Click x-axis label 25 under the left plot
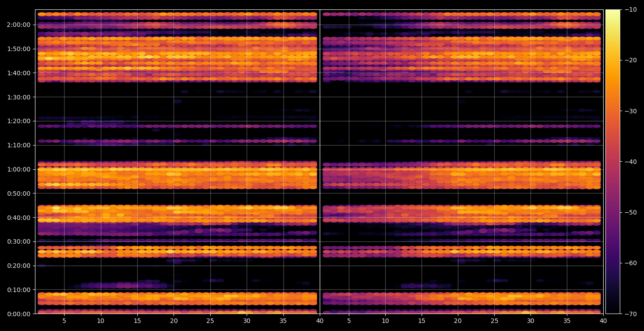The height and width of the screenshot is (331, 644). [210, 321]
